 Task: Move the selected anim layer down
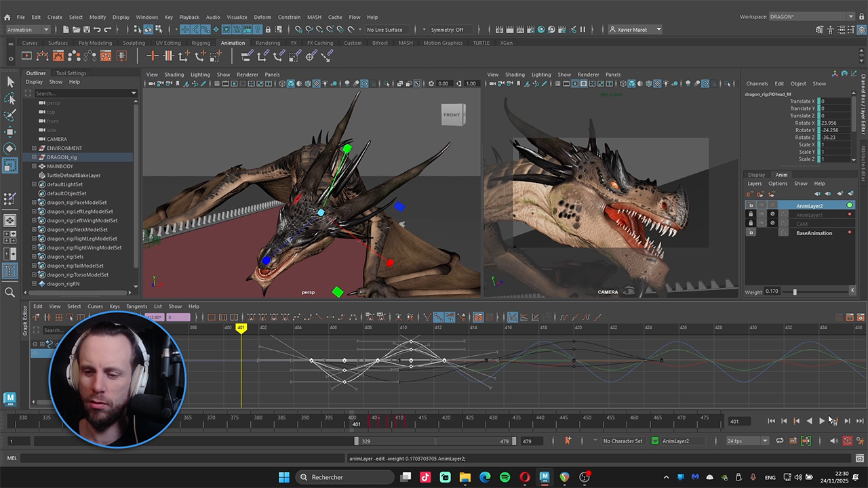[828, 194]
